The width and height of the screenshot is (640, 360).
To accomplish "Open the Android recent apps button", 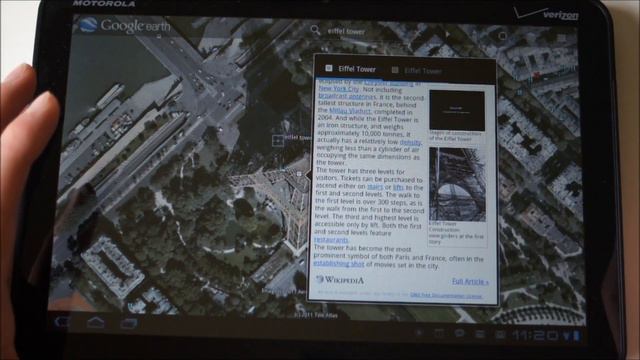I will coord(129,323).
